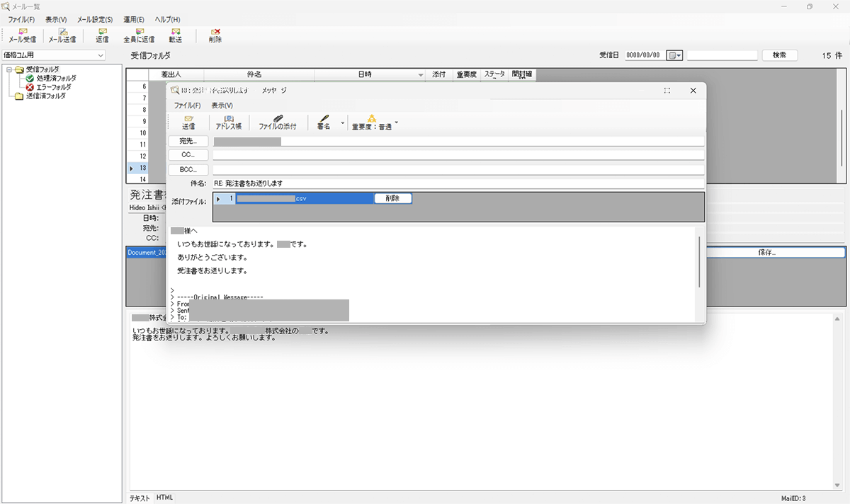Open the メール設定(S) menu
This screenshot has width=850, height=504.
click(94, 19)
